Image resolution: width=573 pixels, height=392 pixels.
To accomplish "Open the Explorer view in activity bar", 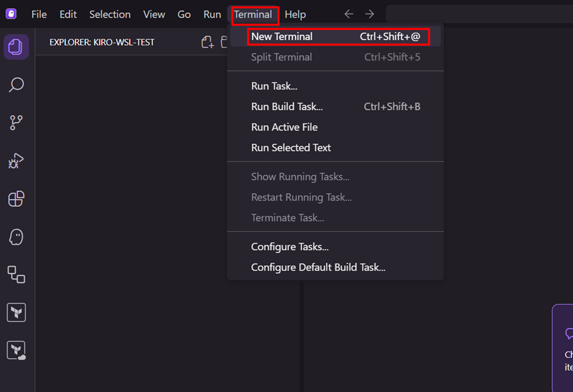I will tap(16, 46).
